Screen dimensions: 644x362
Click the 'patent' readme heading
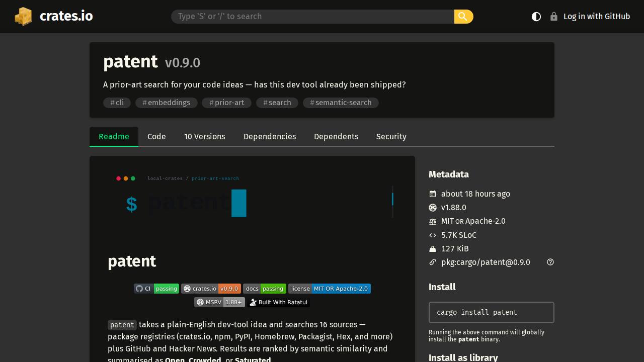tap(132, 261)
